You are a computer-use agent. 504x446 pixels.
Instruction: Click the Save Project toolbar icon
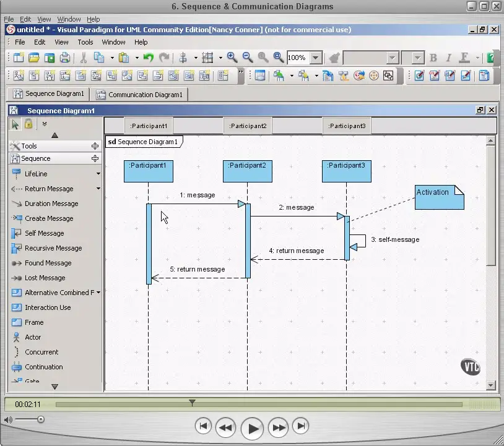[49, 58]
